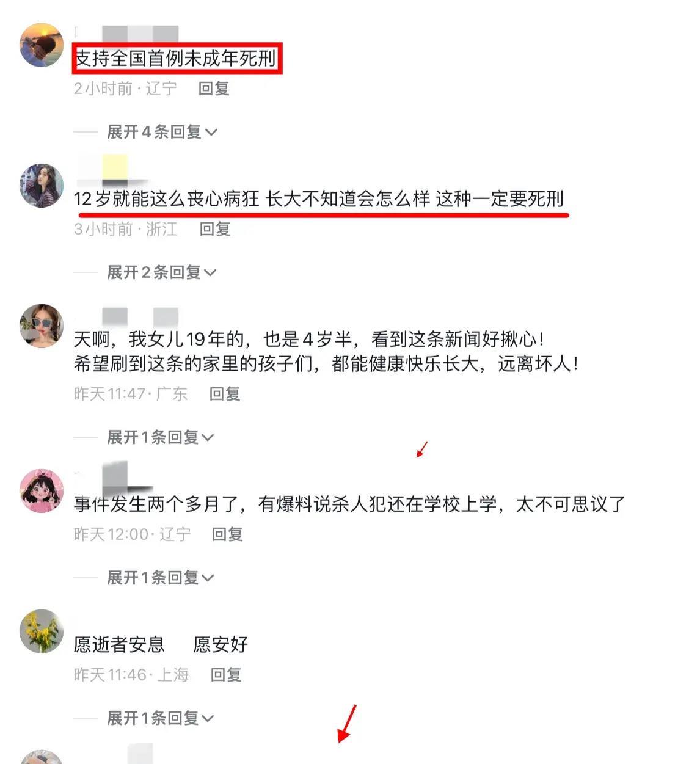Reply to the 3小时前 Zhejiang comment
Viewport: 700px width, 764px height.
point(215,229)
